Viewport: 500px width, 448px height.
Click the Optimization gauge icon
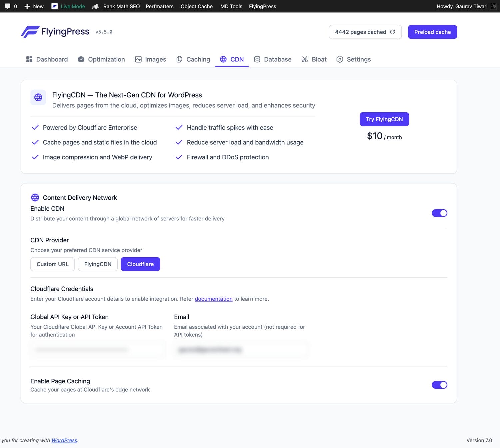click(x=81, y=59)
